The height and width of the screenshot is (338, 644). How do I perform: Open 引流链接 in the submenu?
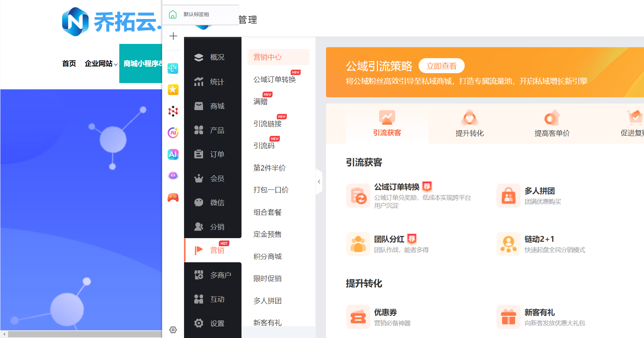pyautogui.click(x=267, y=124)
